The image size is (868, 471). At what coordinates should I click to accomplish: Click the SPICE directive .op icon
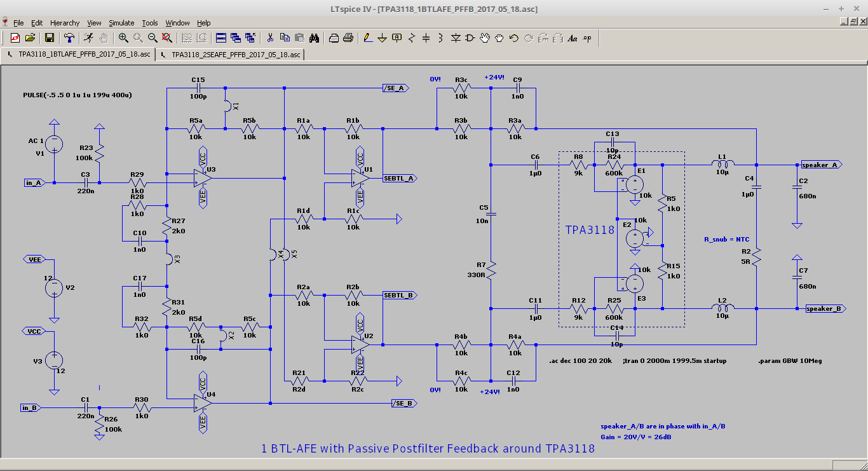587,38
